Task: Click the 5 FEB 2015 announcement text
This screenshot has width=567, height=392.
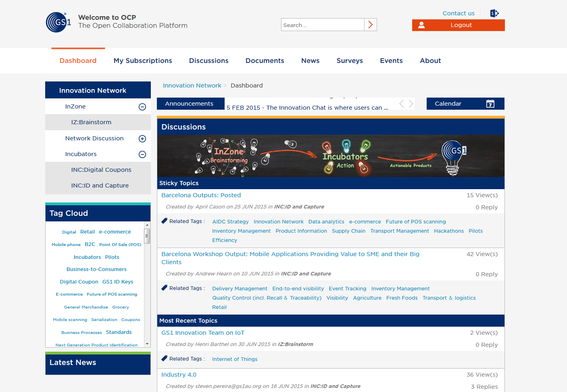Action: tap(307, 108)
